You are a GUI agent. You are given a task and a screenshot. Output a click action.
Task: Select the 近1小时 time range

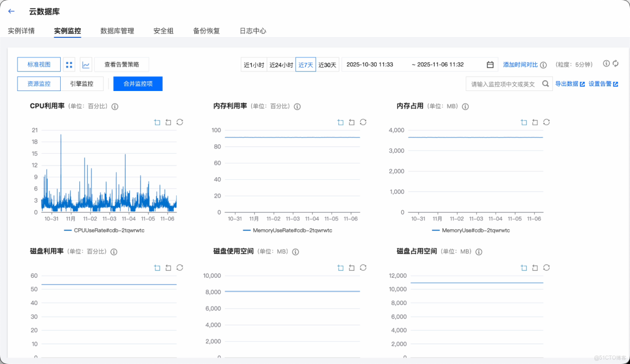tap(254, 64)
